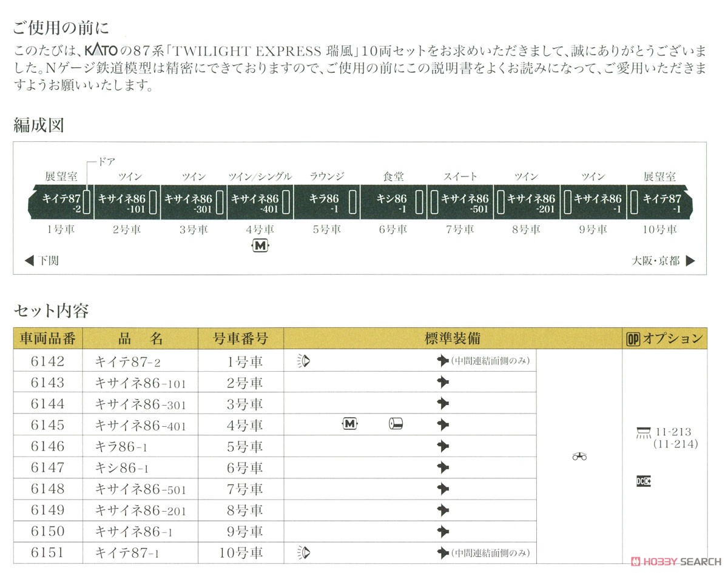Click the 'スイート' label in the diagram

pyautogui.click(x=460, y=176)
